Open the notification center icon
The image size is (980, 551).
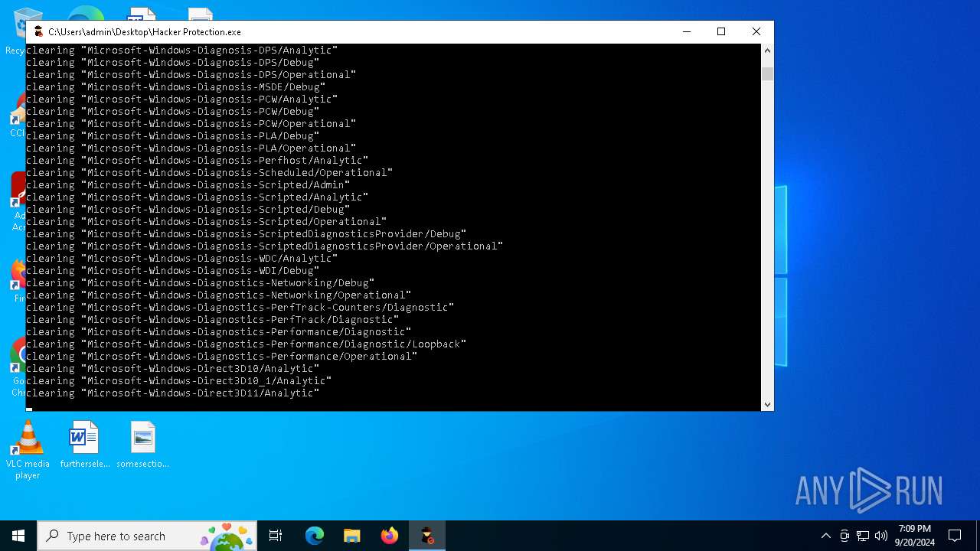(955, 536)
